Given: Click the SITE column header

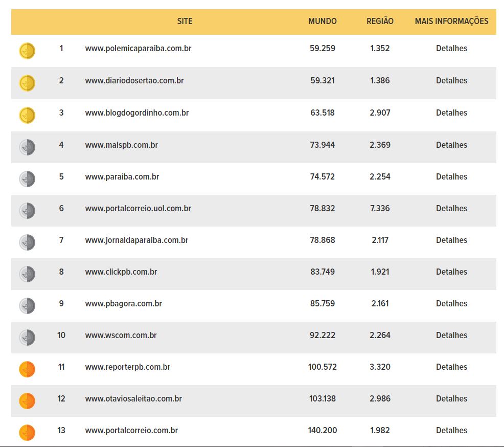Looking at the screenshot, I should (185, 21).
